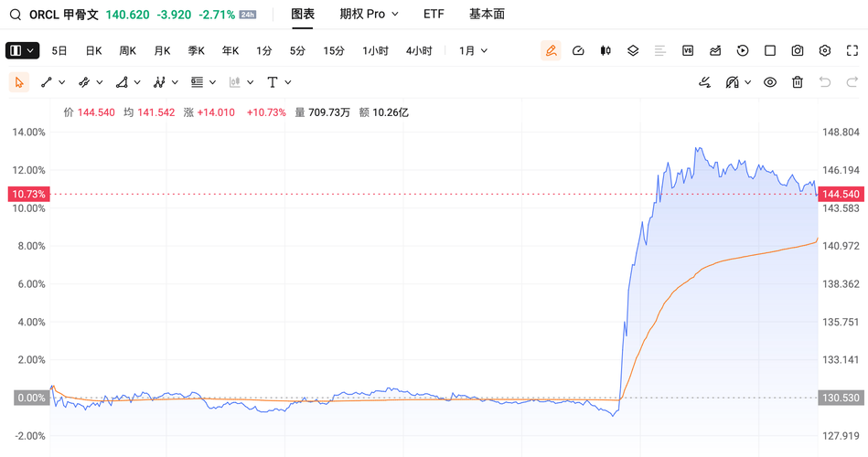
Task: Expand the magnet snap options
Action: tap(748, 82)
